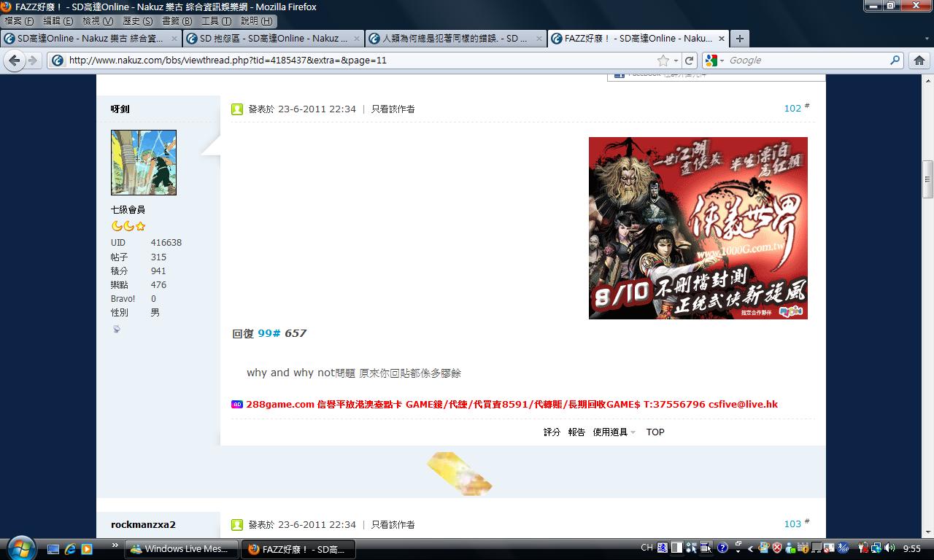The height and width of the screenshot is (560, 934).
Task: Open the rockmanzxa2 username link
Action: (143, 524)
